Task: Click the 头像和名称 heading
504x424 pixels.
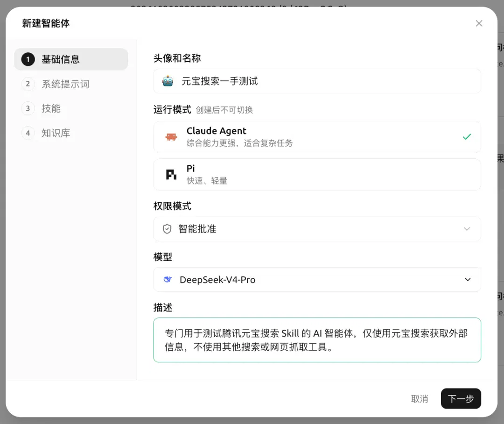Action: pyautogui.click(x=177, y=58)
